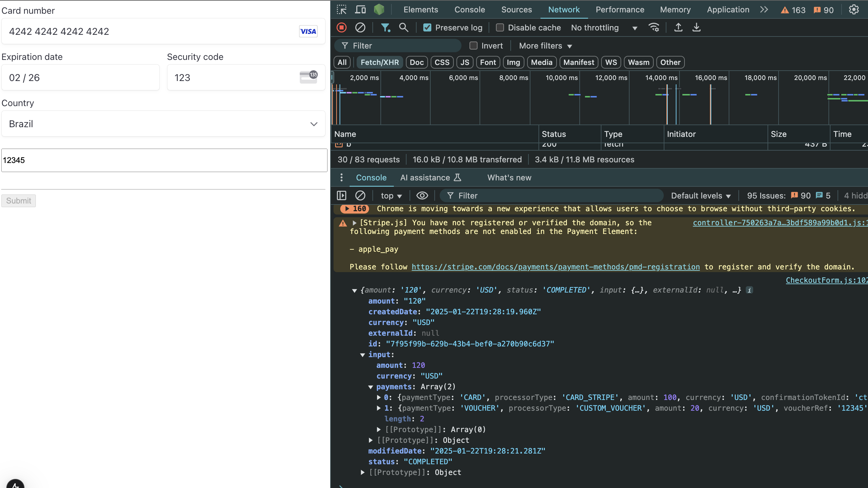Screen dimensions: 868x488
Task: Show console sidebar icon
Action: (341, 196)
